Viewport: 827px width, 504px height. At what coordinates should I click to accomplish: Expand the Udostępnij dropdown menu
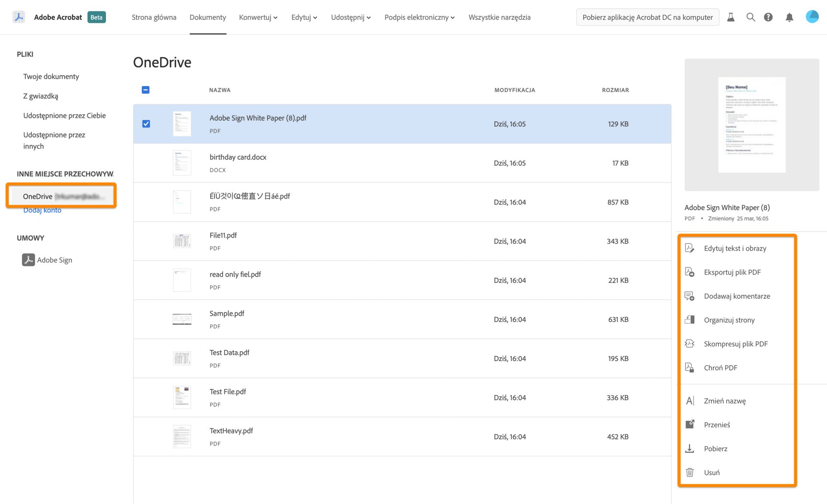[x=351, y=17]
